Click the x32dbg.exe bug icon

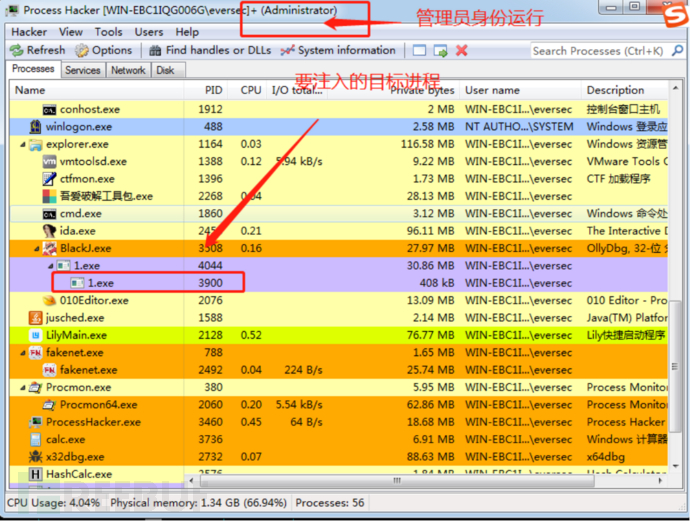pos(35,457)
